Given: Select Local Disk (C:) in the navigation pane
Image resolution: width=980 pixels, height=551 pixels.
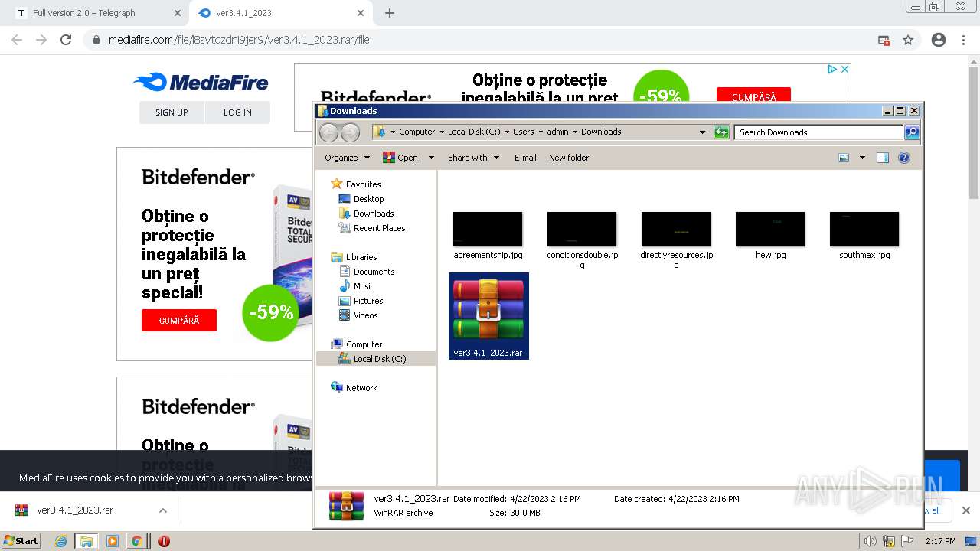Looking at the screenshot, I should click(377, 359).
